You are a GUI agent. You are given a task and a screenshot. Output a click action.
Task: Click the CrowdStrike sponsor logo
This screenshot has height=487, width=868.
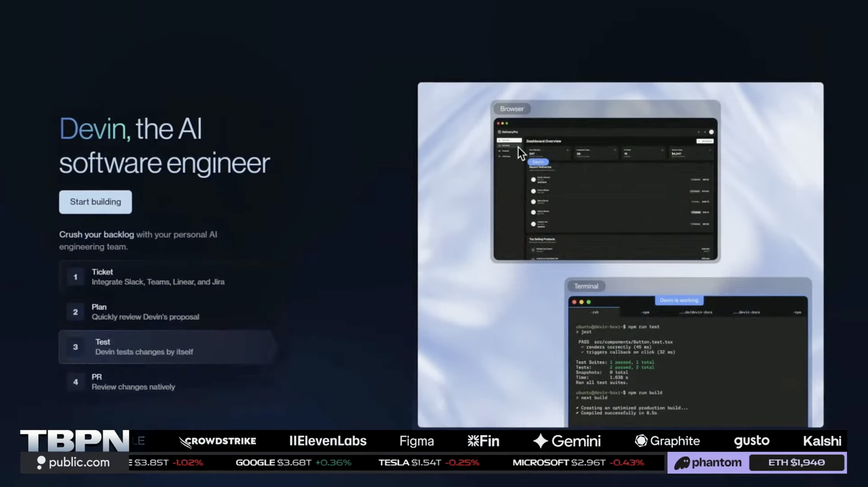click(218, 441)
